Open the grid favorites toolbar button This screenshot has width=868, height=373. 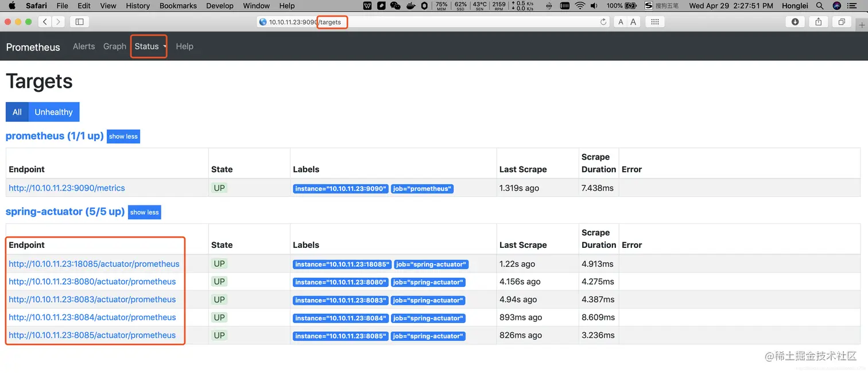coord(654,22)
